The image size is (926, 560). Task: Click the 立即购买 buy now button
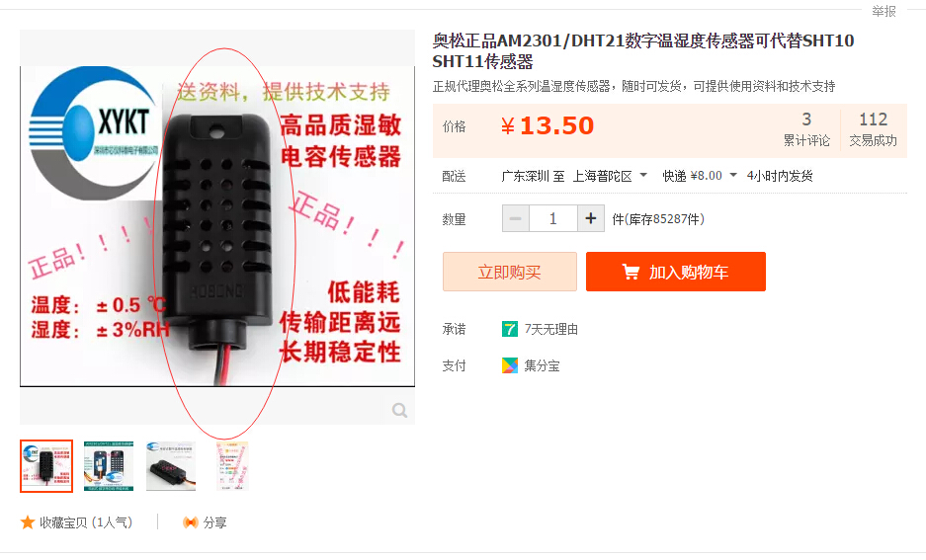[510, 272]
